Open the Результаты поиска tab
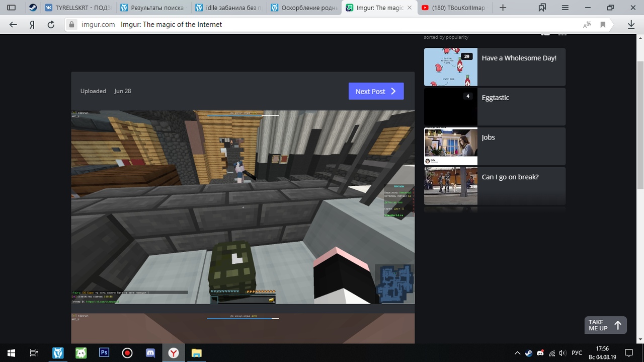Screen dimensions: 644x362 pos(154,8)
